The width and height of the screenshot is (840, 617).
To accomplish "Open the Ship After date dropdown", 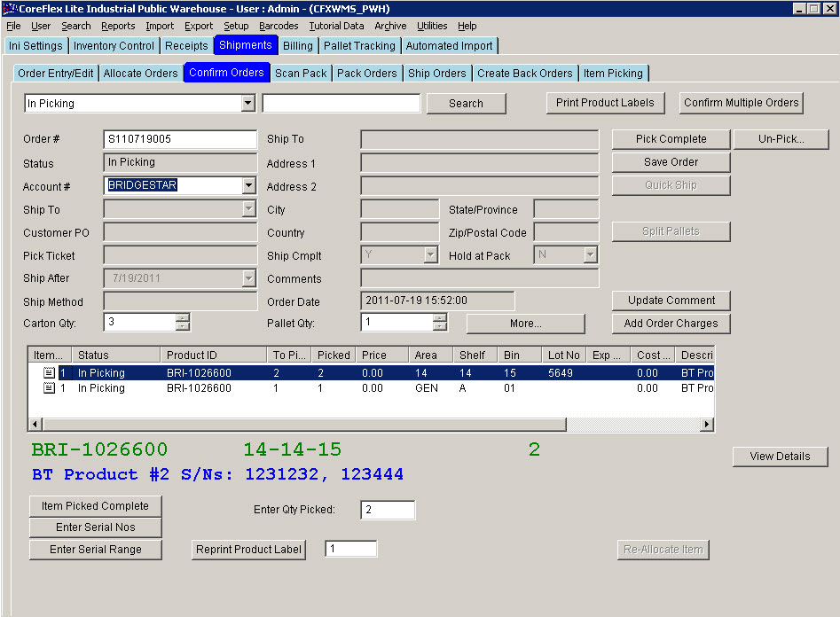I will [x=248, y=278].
